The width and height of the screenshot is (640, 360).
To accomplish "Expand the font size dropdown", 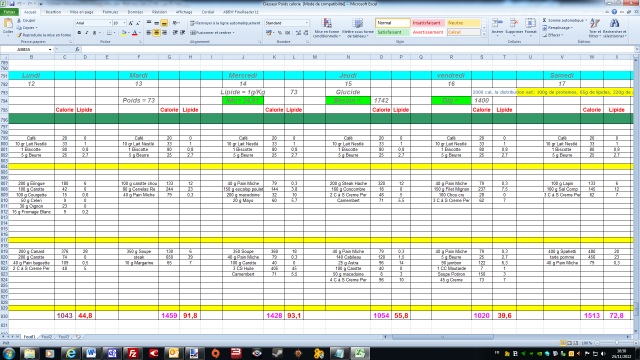I will (124, 23).
